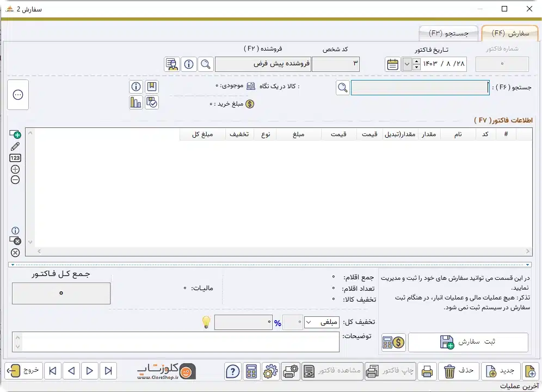Increment the invoice date value
542x392 pixels.
[x=416, y=61]
